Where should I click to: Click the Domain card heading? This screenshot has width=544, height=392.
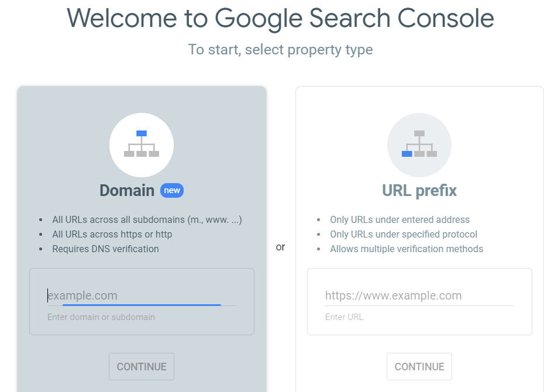(127, 190)
